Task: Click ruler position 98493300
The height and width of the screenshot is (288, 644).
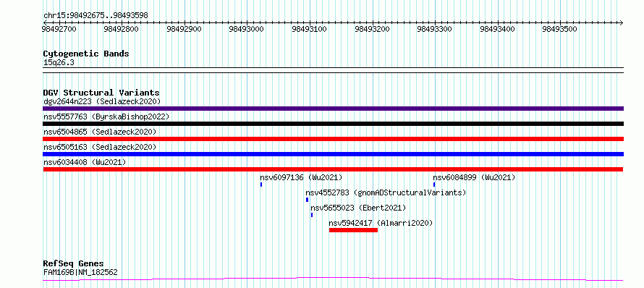Action: click(435, 29)
